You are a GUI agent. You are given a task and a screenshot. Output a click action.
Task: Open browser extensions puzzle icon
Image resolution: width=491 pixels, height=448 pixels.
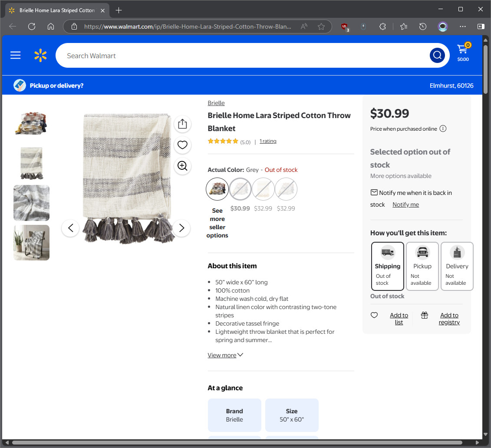tap(382, 26)
